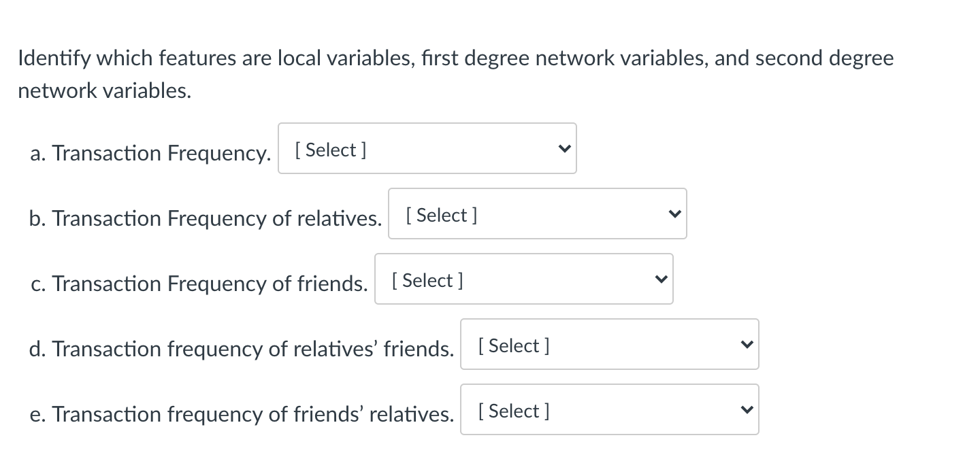Image resolution: width=980 pixels, height=476 pixels.
Task: Click the chevron beside option c's Select box
Action: coord(661,279)
